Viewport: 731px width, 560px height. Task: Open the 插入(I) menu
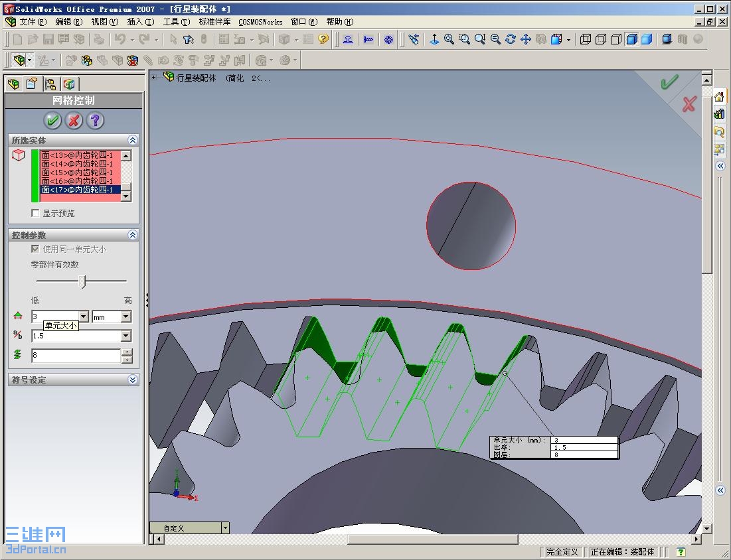(141, 22)
